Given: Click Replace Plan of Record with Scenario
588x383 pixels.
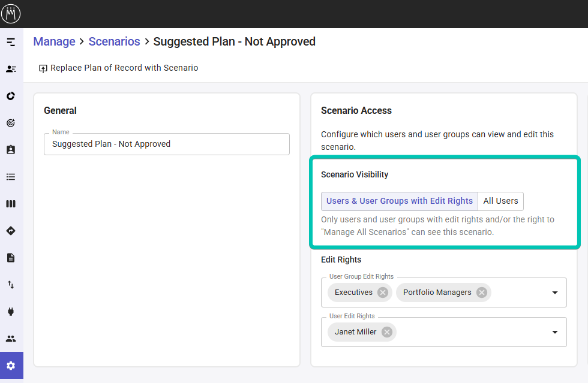Looking at the screenshot, I should click(119, 68).
